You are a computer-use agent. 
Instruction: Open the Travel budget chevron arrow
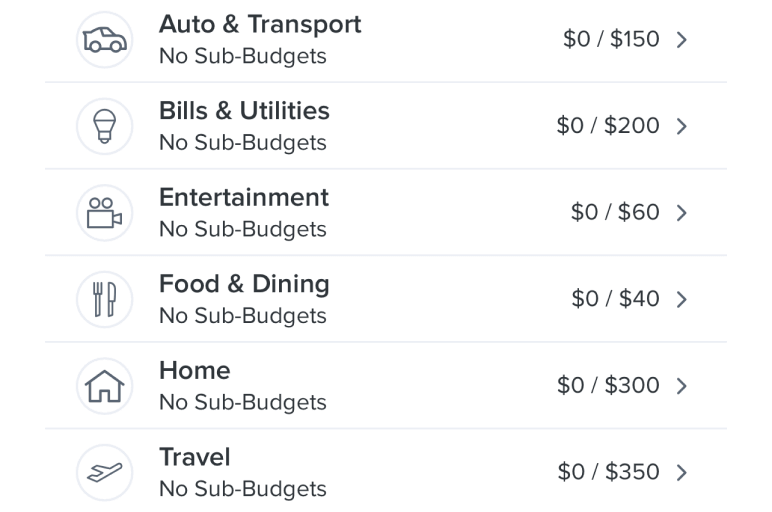(x=681, y=473)
